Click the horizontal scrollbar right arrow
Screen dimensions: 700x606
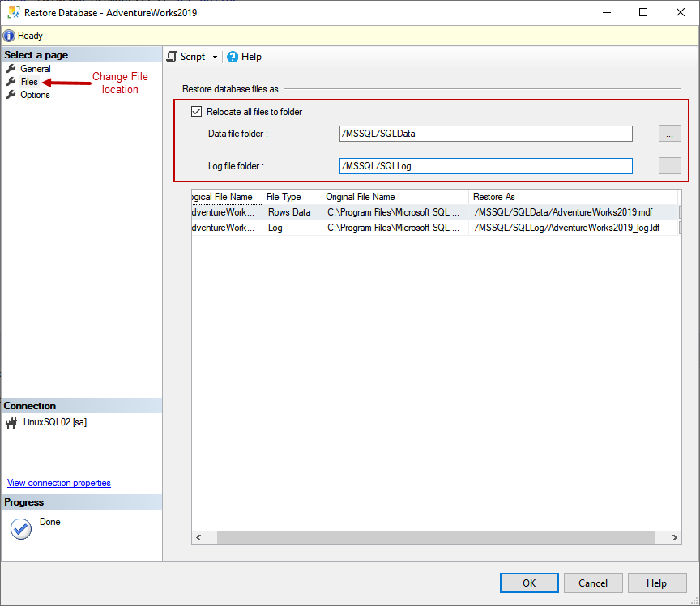pyautogui.click(x=675, y=537)
